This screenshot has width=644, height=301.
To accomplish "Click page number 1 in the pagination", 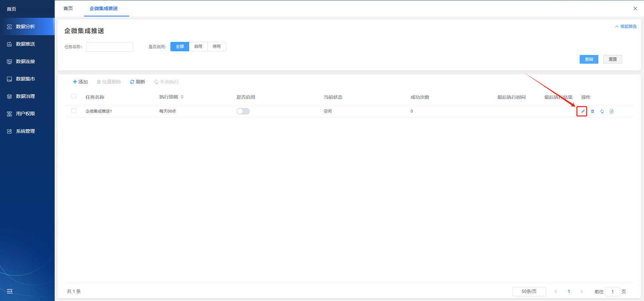I will 569,292.
